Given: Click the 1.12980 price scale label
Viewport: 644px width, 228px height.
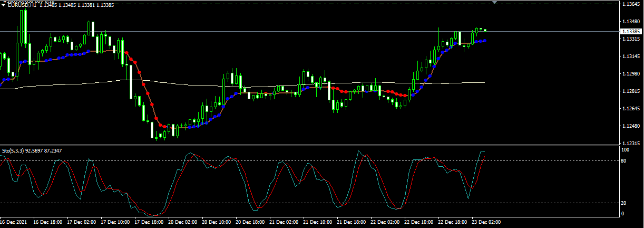Looking at the screenshot, I should (630, 74).
